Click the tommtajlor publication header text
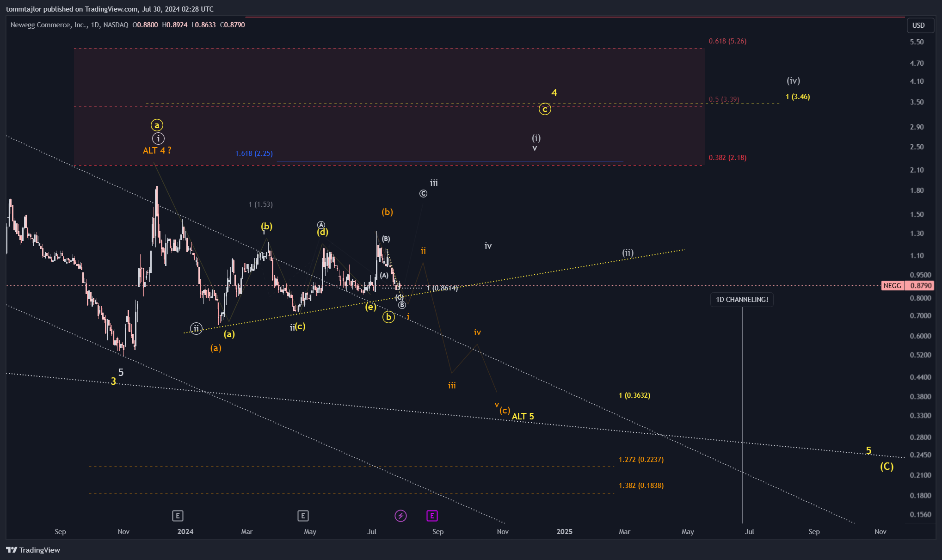The height and width of the screenshot is (560, 942). coord(110,9)
